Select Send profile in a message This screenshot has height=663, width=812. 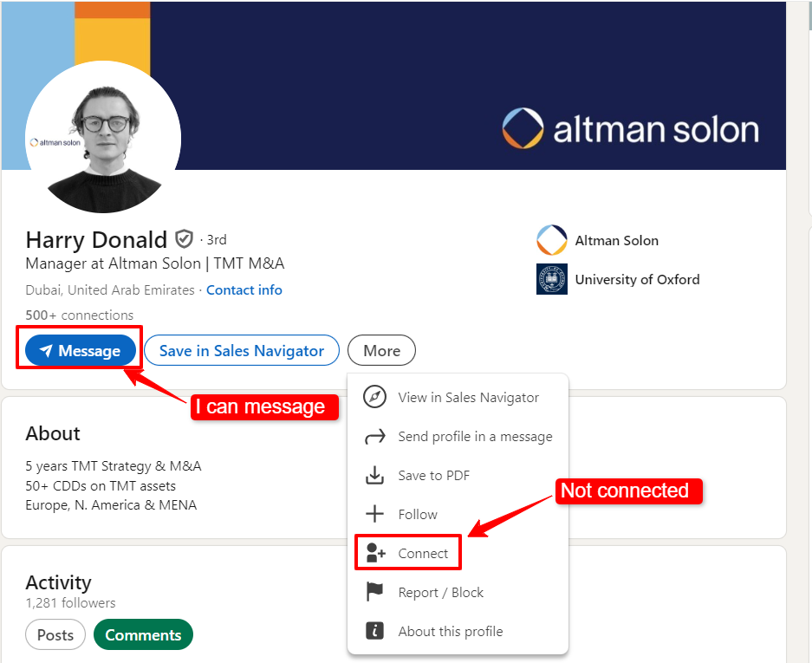tap(458, 437)
